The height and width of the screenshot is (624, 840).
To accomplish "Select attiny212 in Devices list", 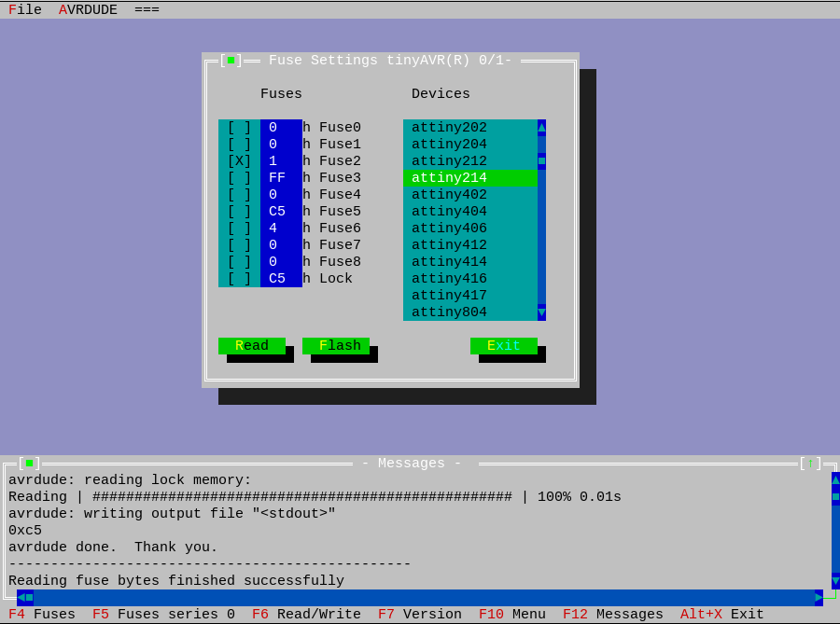I will coord(469,160).
